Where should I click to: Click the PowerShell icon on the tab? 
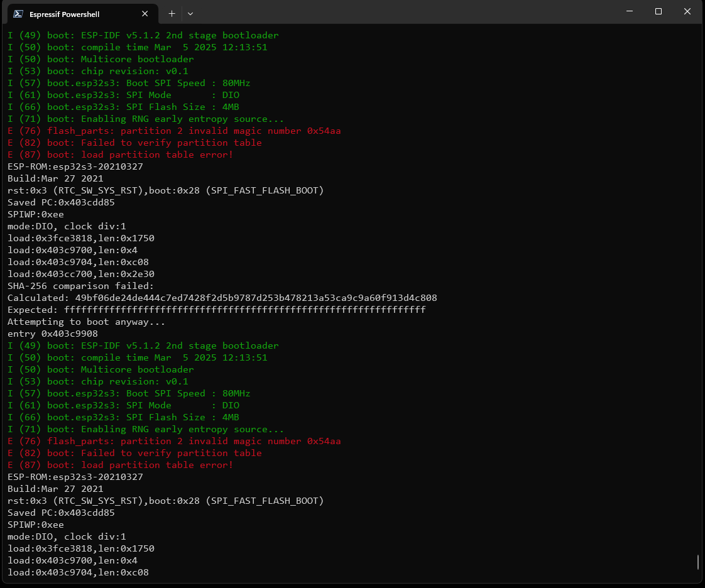(x=18, y=14)
